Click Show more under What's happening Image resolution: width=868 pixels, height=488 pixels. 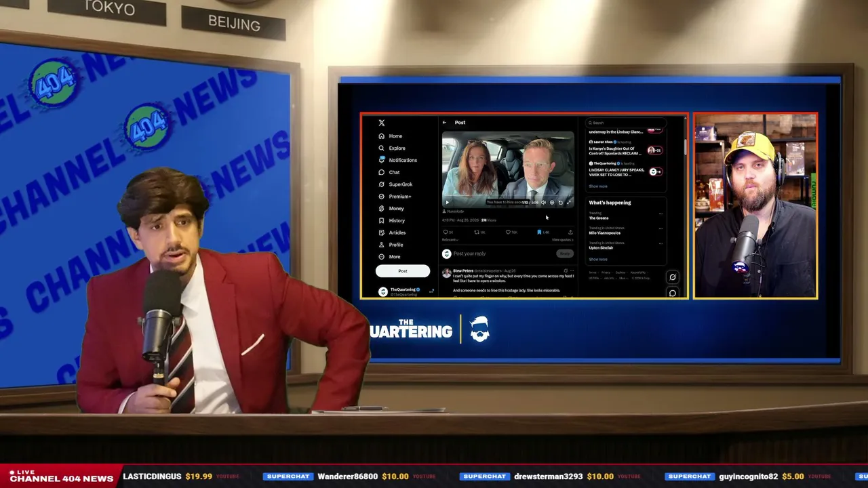598,260
